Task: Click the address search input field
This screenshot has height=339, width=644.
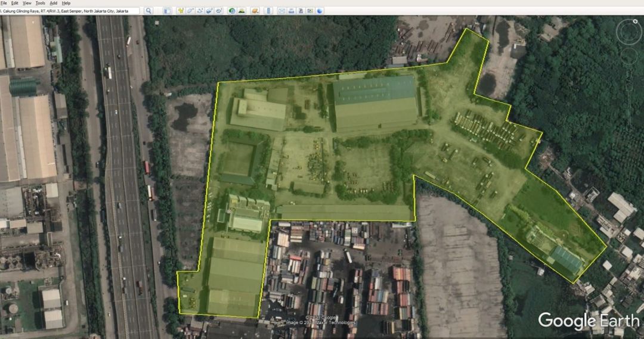Action: (70, 11)
